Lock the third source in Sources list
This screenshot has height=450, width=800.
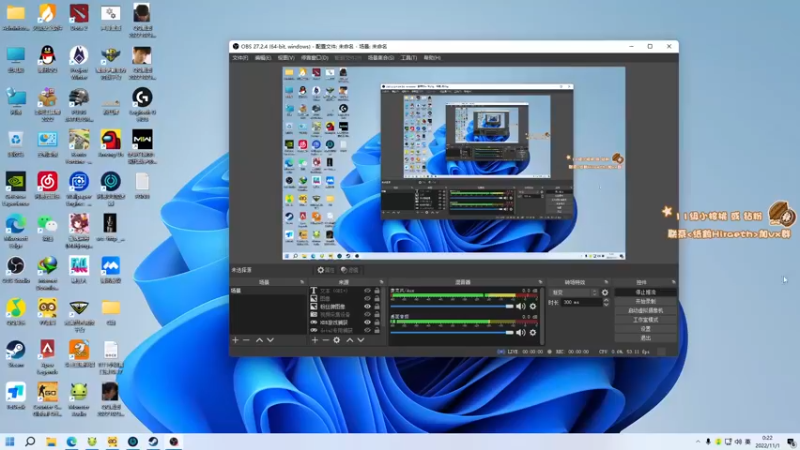(377, 307)
